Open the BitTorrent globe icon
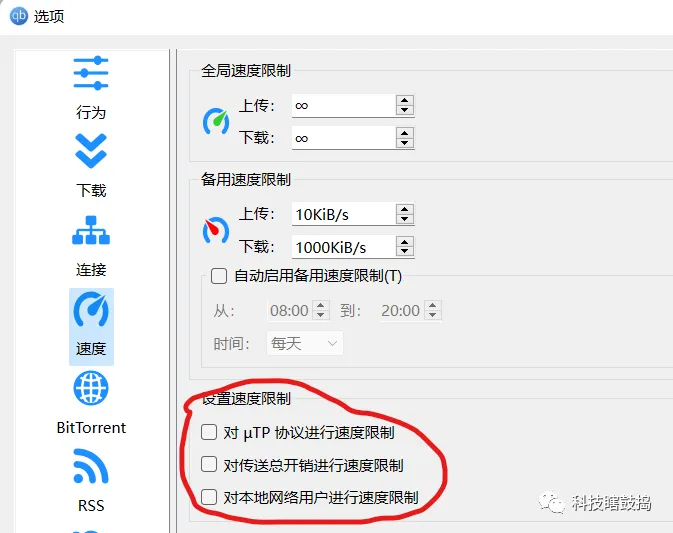673x533 pixels. coord(91,388)
